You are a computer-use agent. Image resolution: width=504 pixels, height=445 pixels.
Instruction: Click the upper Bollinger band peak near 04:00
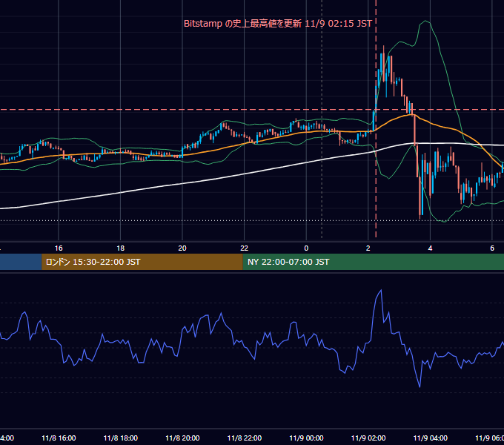click(x=425, y=22)
